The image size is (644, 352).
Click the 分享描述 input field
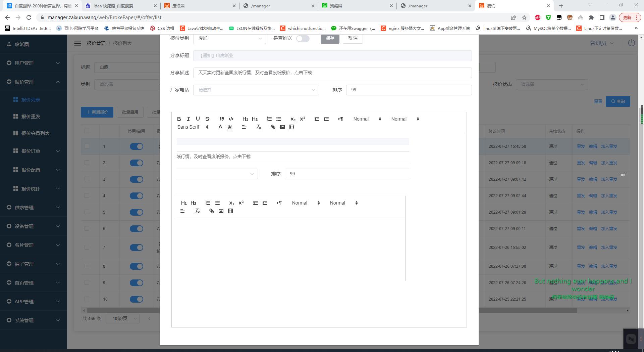coord(332,73)
